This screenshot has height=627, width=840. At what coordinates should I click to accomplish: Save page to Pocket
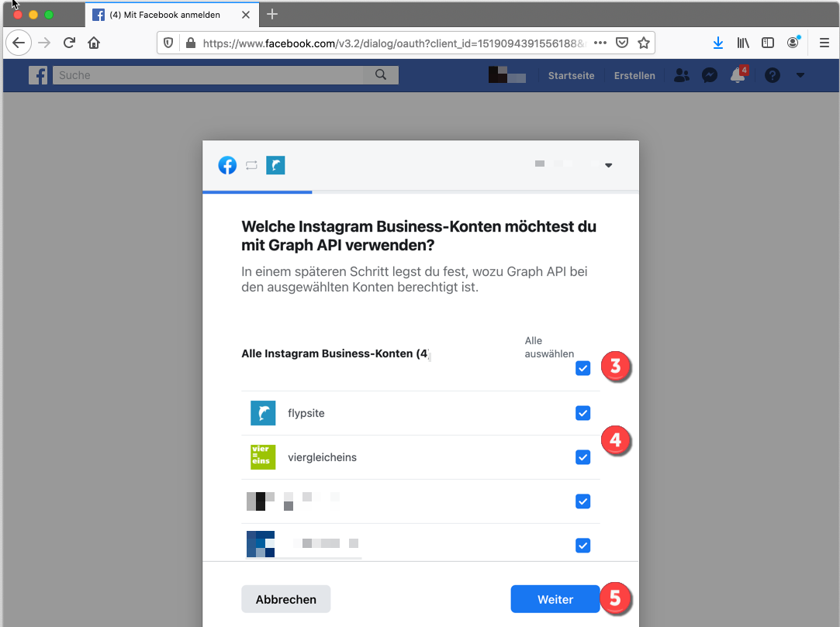click(622, 43)
